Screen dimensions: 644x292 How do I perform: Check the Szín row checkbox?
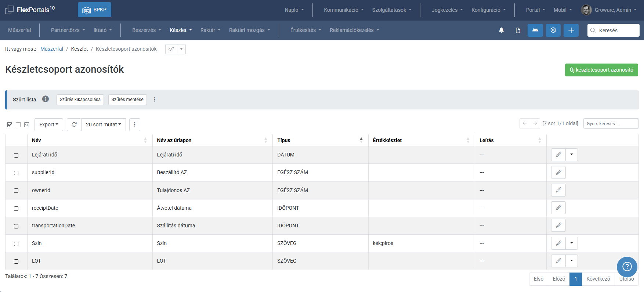click(16, 244)
